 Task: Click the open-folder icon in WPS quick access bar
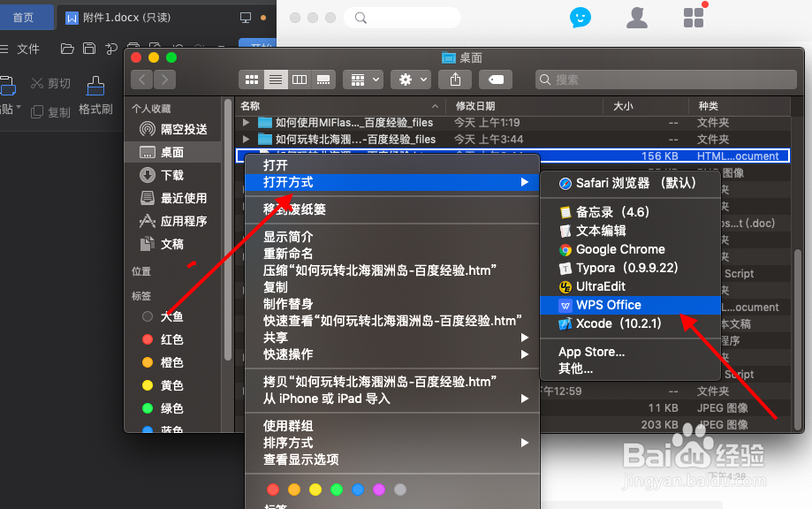point(66,49)
